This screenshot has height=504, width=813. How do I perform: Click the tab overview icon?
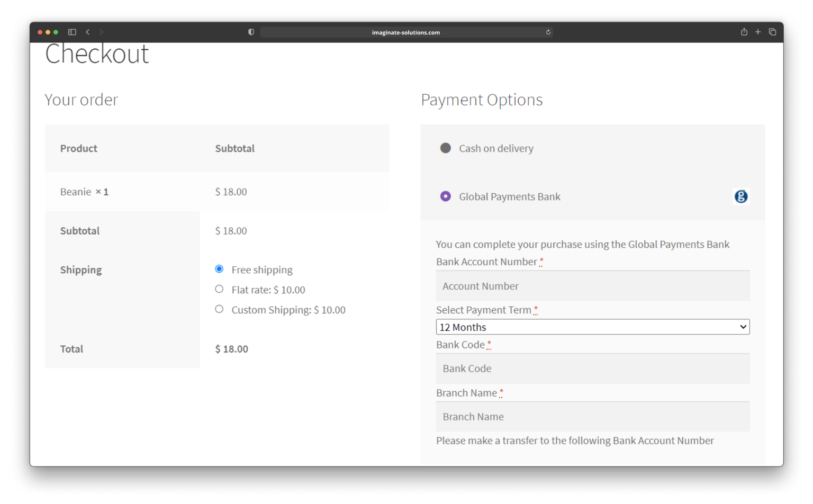click(772, 32)
